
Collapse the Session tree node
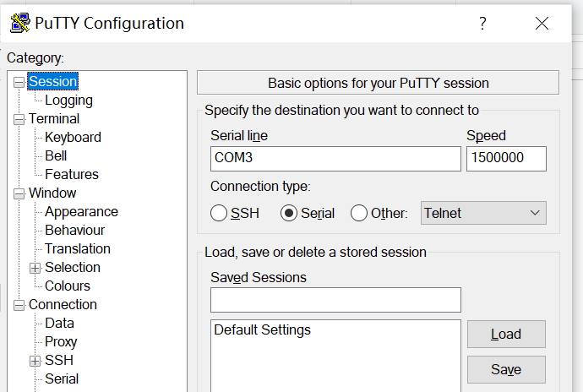(x=19, y=82)
